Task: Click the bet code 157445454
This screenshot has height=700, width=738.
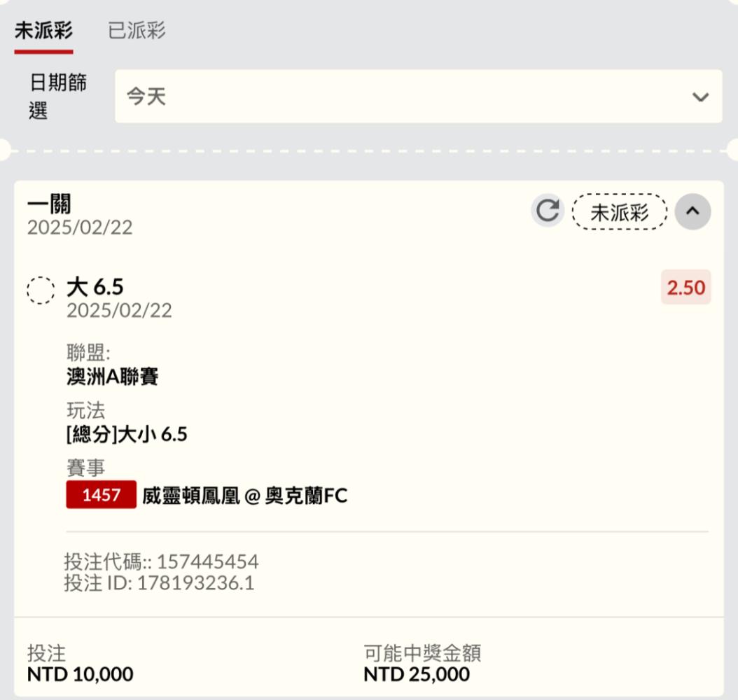Action: tap(207, 561)
